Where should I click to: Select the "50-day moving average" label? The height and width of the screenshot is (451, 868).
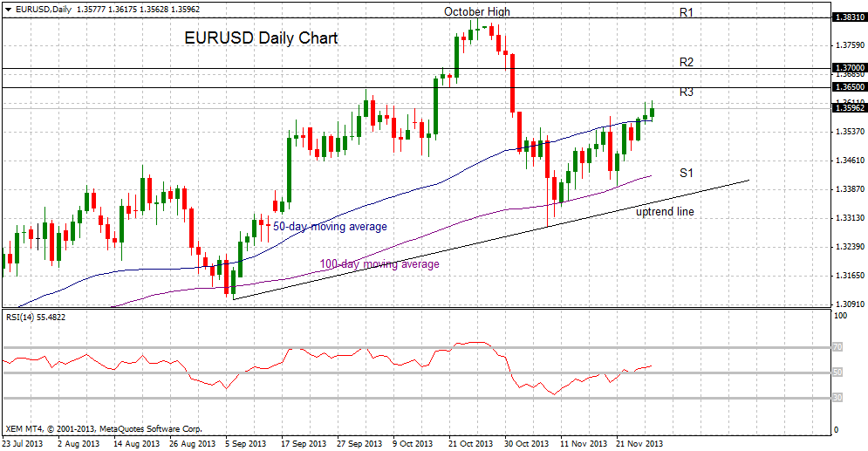(330, 226)
